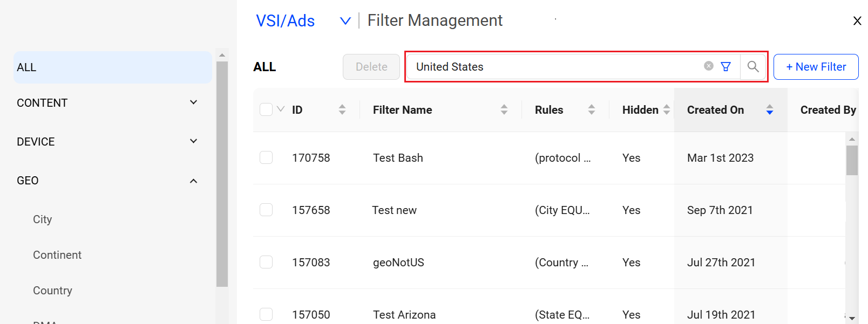Click into the United States search field
The image size is (868, 324).
tap(556, 67)
